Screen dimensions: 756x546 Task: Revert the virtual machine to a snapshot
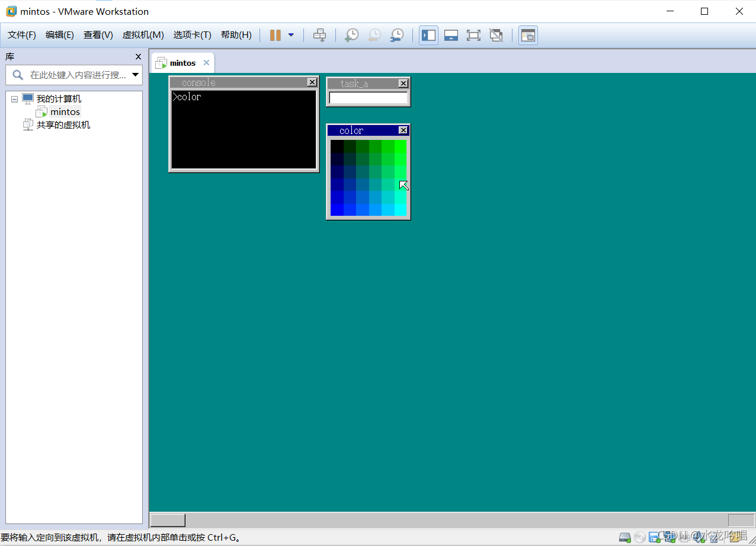point(374,35)
